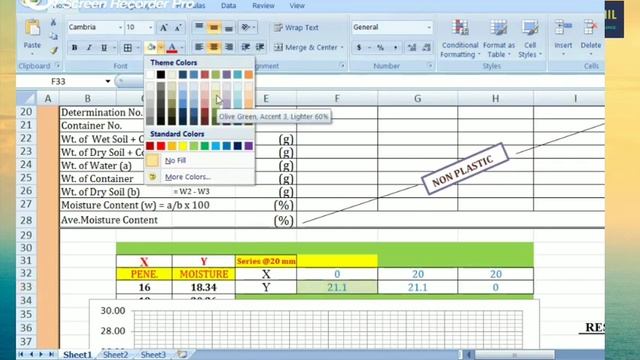
Task: Expand the Merge & Center dropdown arrow
Action: 342,47
